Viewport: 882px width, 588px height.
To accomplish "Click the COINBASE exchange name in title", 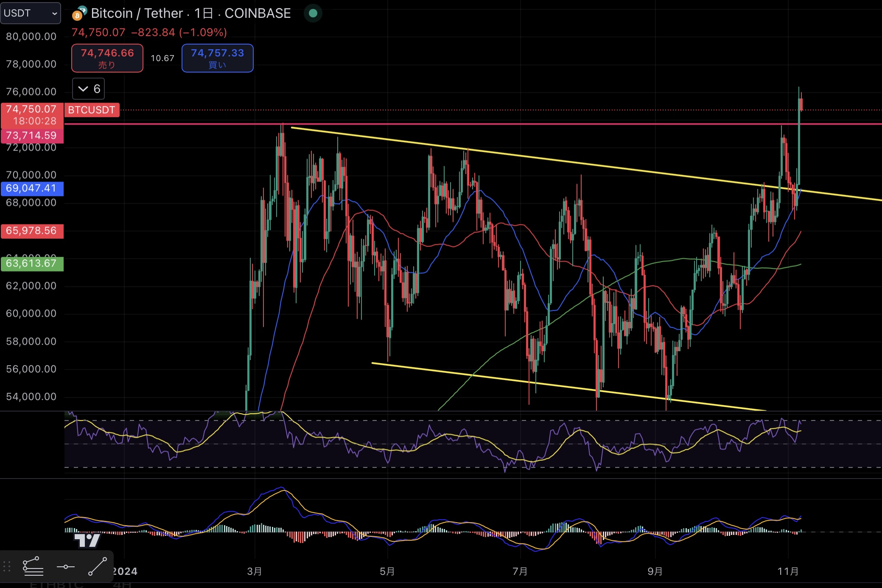I will [x=258, y=14].
